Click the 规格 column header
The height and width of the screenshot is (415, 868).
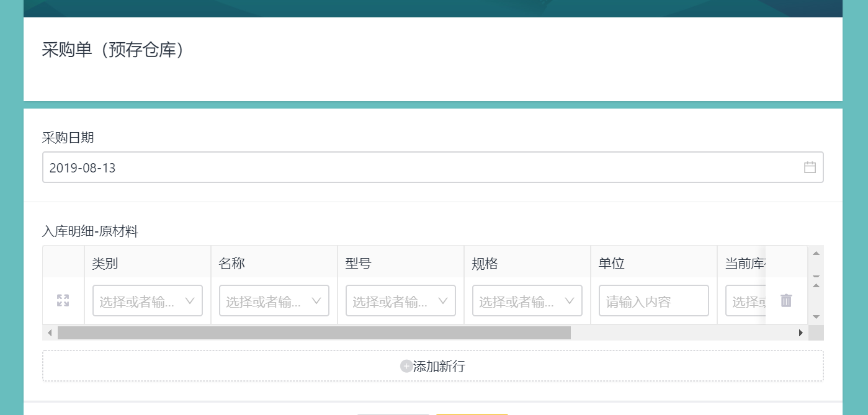click(x=485, y=263)
